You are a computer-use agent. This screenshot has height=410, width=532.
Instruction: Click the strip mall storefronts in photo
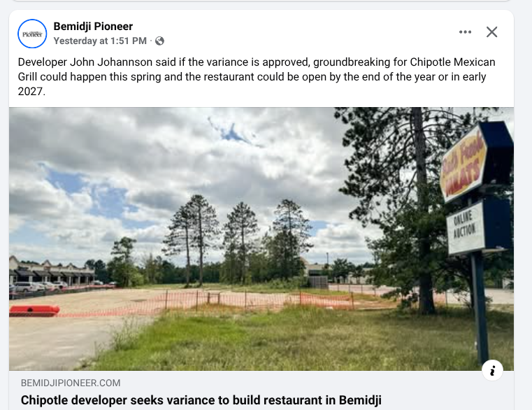coord(52,271)
